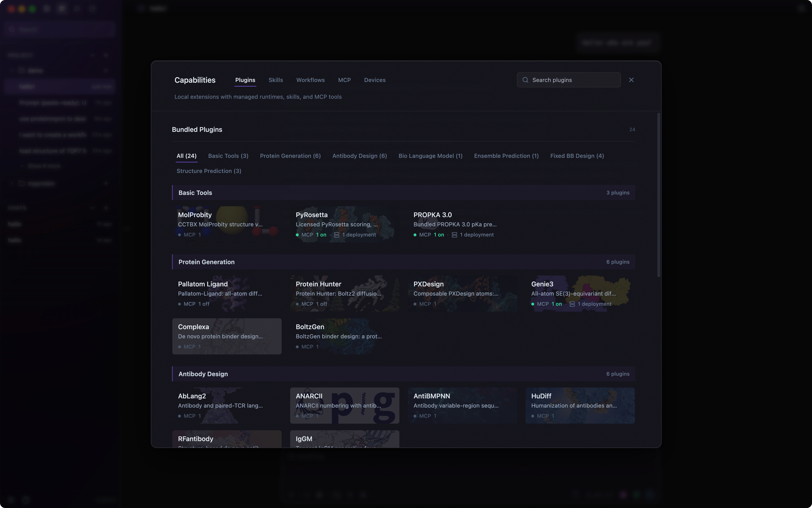The image size is (812, 508).
Task: Click the Protein Generation section header
Action: (x=403, y=262)
